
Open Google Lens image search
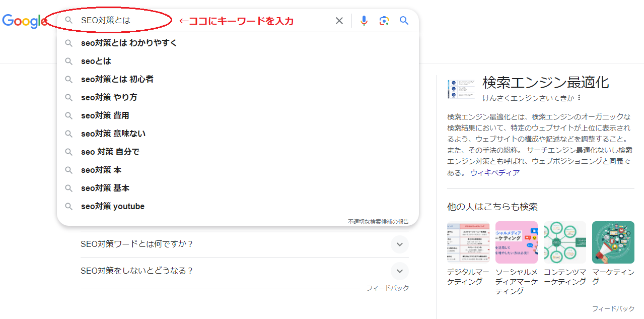click(x=384, y=20)
